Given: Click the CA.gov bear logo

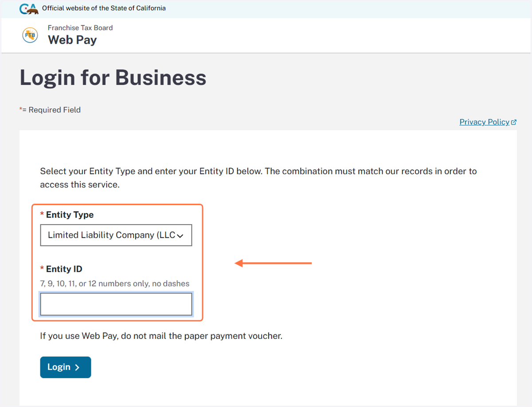Looking at the screenshot, I should coord(29,8).
